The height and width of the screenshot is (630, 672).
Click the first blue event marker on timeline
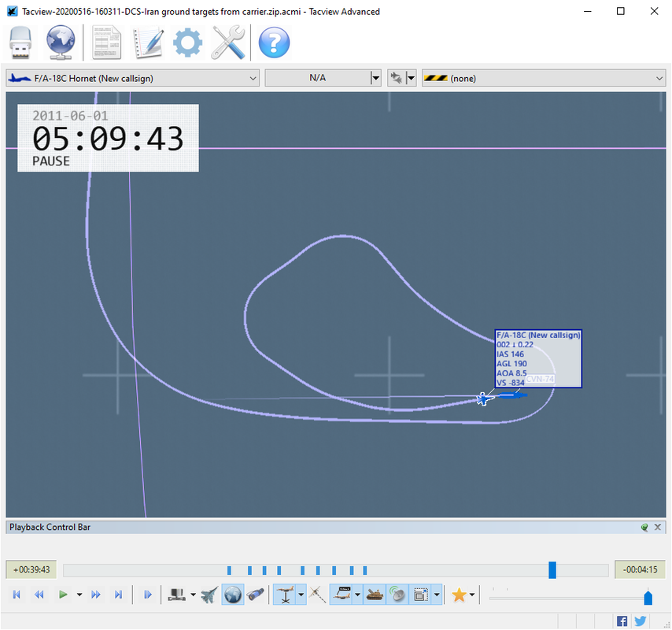point(229,570)
